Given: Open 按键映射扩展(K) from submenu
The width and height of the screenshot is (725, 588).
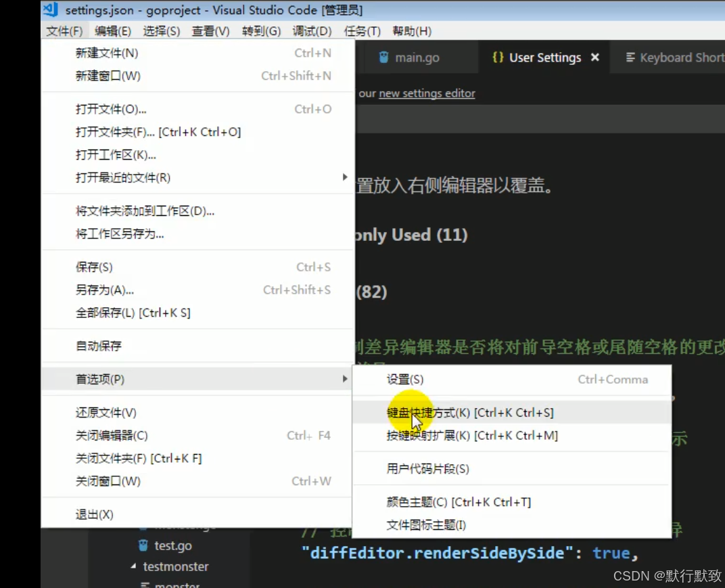Looking at the screenshot, I should tap(512, 435).
